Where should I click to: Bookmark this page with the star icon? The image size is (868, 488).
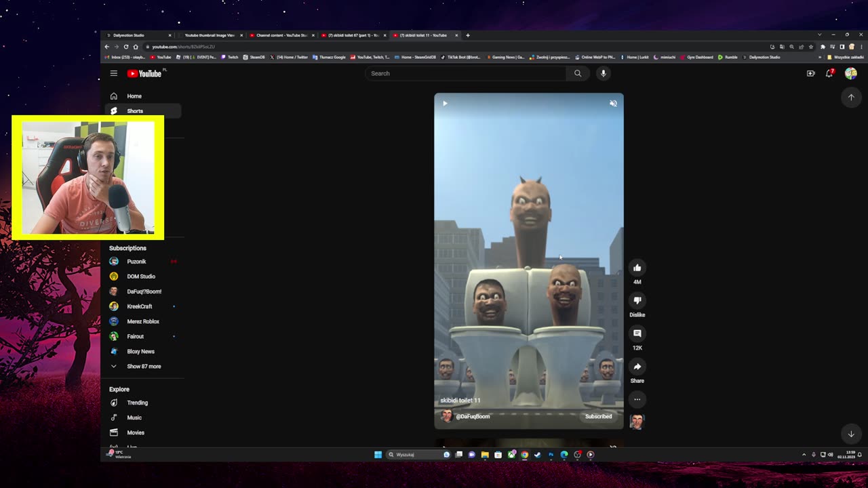coord(811,47)
